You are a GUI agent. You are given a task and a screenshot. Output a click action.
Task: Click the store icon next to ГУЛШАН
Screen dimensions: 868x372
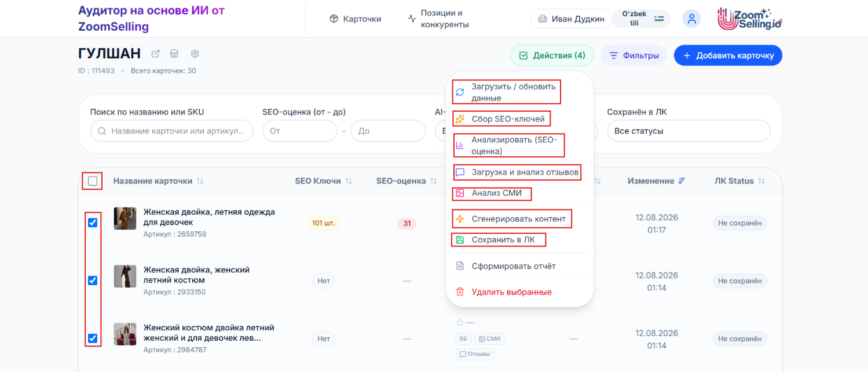pos(174,54)
